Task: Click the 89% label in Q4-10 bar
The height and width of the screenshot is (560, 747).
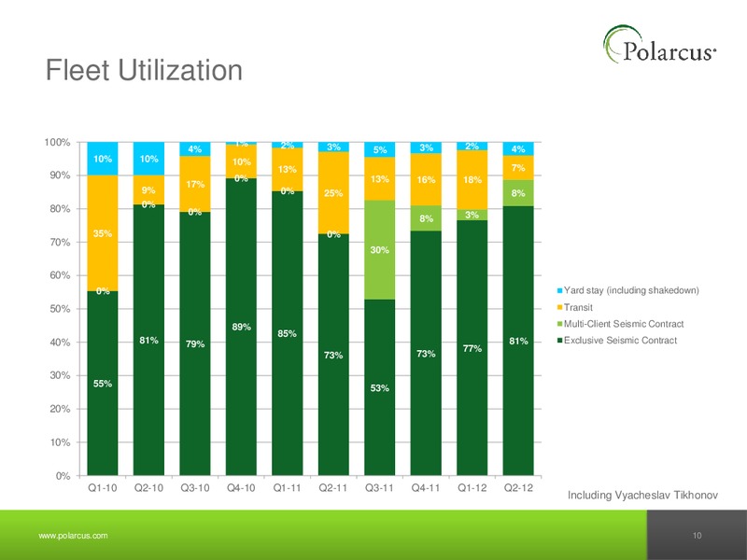Action: [241, 327]
